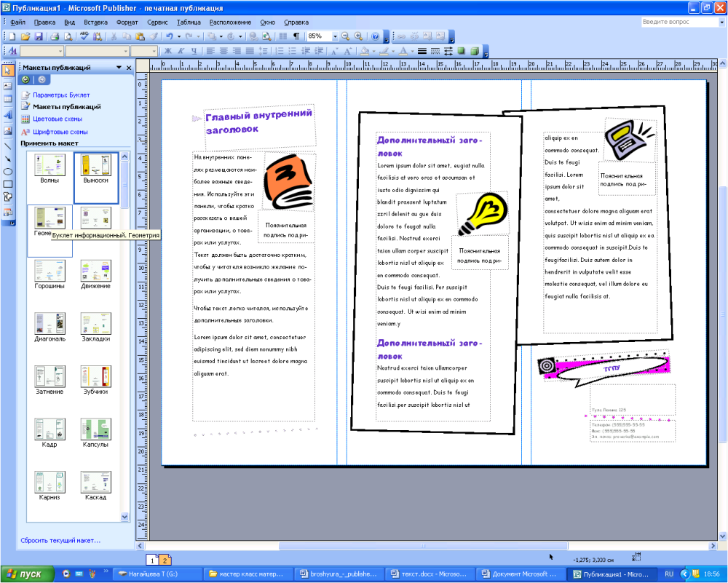
Task: Toggle right text alignment
Action: pyautogui.click(x=237, y=51)
